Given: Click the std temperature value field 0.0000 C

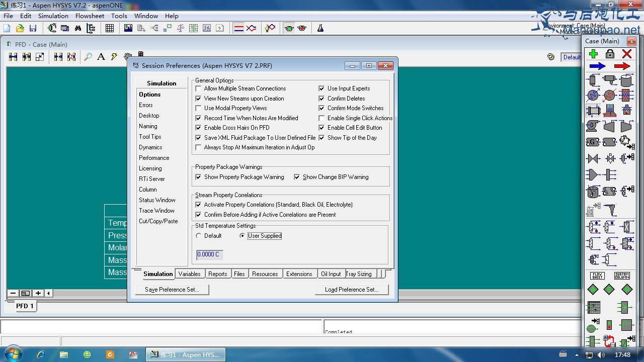Looking at the screenshot, I should (209, 254).
